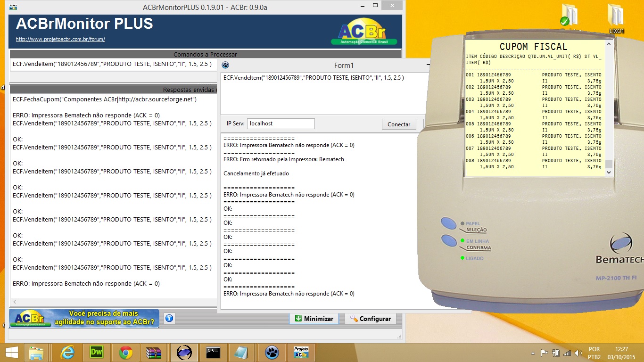Viewport: 644px width, 362px height.
Task: Open the ACBr support banner ad
Action: click(x=84, y=319)
